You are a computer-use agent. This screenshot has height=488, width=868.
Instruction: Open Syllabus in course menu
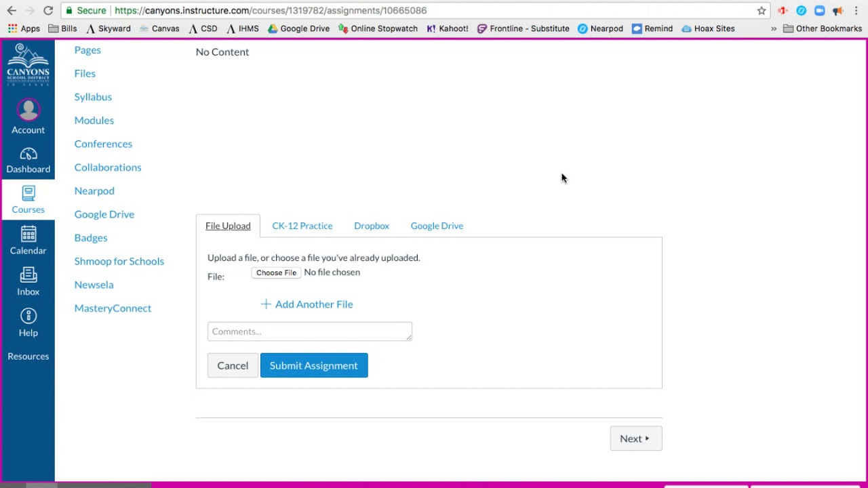click(93, 97)
